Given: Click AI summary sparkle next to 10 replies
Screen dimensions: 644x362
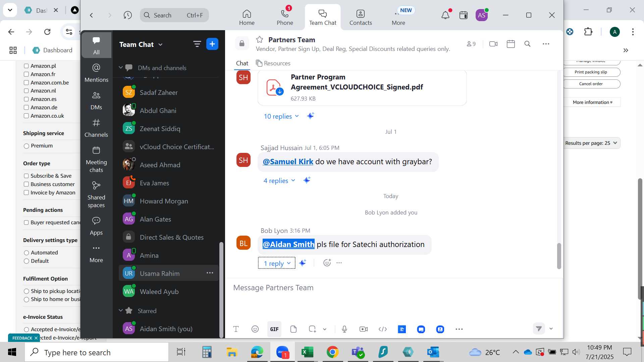Looking at the screenshot, I should [x=311, y=116].
